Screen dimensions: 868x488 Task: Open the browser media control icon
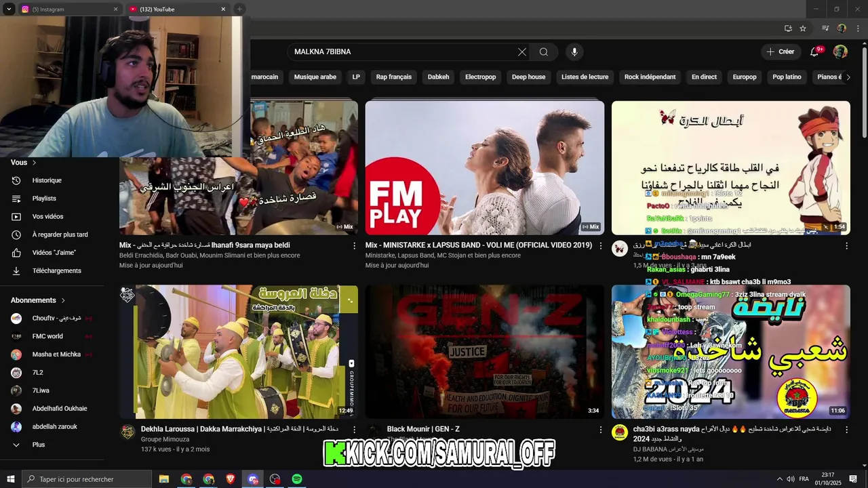(825, 28)
